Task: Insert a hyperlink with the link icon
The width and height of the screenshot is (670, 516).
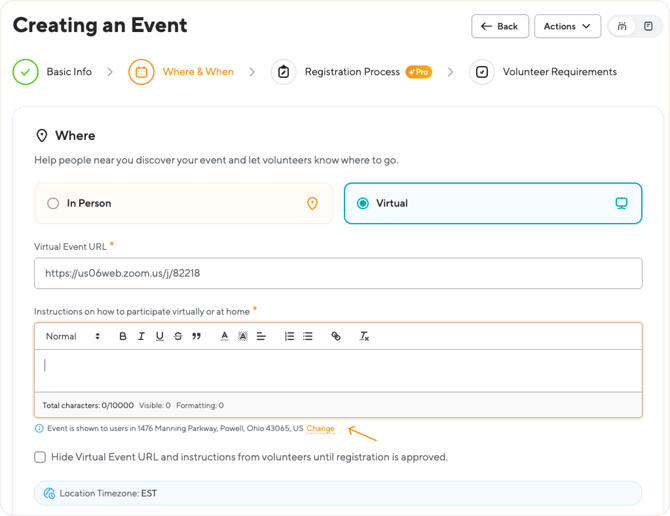Action: (336, 336)
